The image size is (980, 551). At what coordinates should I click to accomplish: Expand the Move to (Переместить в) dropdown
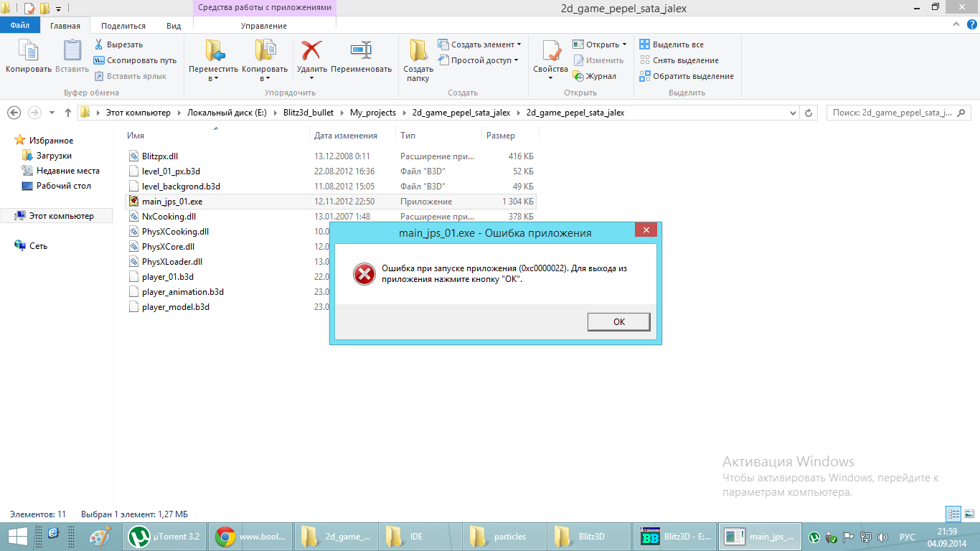tap(213, 78)
